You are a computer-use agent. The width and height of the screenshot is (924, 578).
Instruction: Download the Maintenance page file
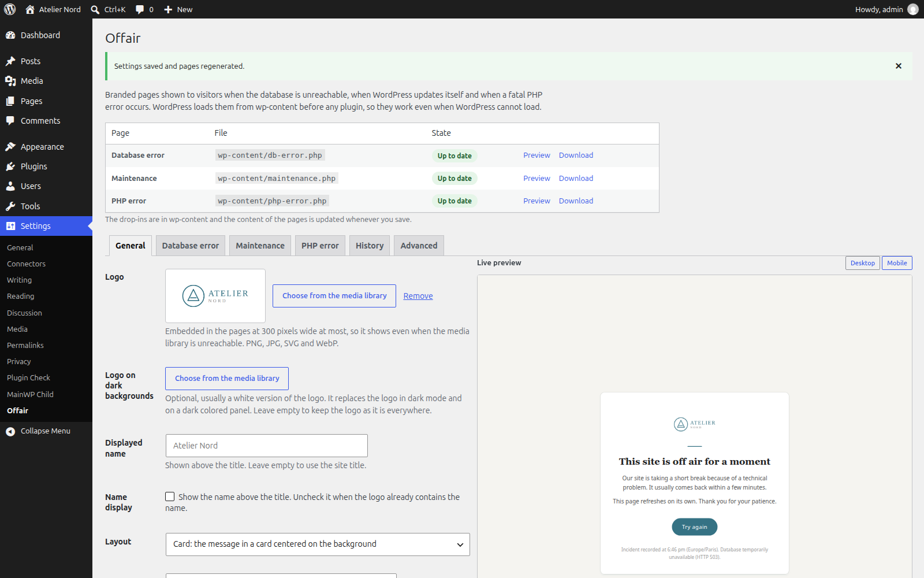576,178
